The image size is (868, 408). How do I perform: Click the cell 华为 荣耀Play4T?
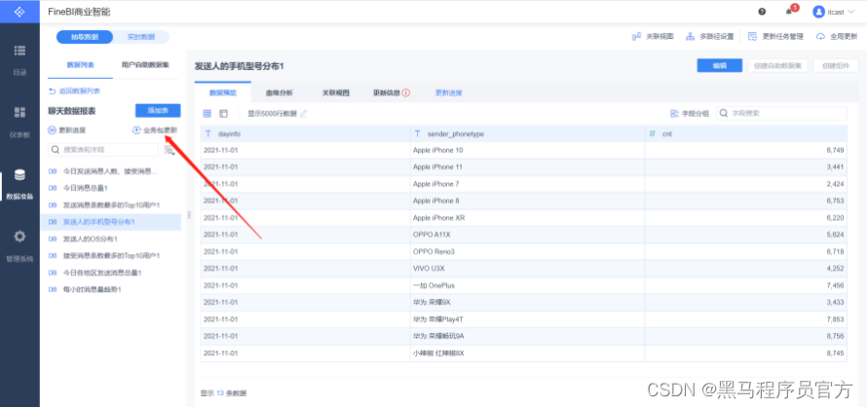528,319
